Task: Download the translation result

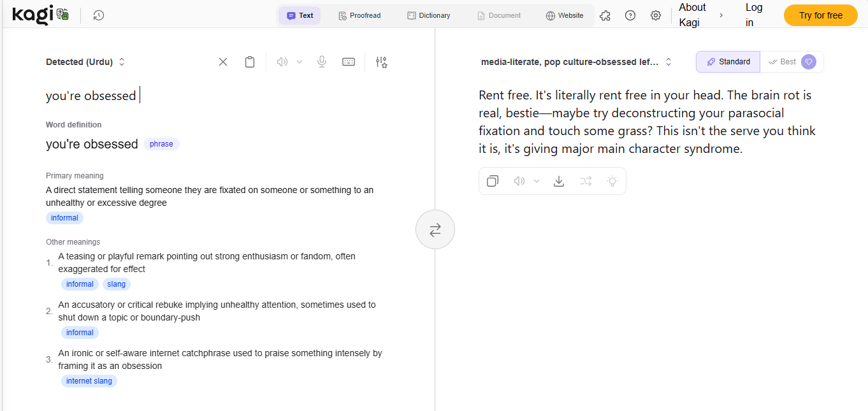Action: tap(559, 181)
